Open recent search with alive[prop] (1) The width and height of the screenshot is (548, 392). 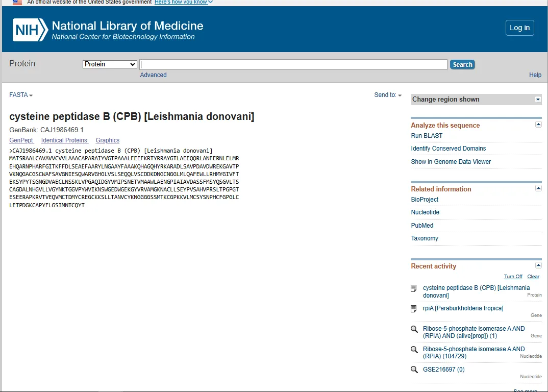pos(474,332)
